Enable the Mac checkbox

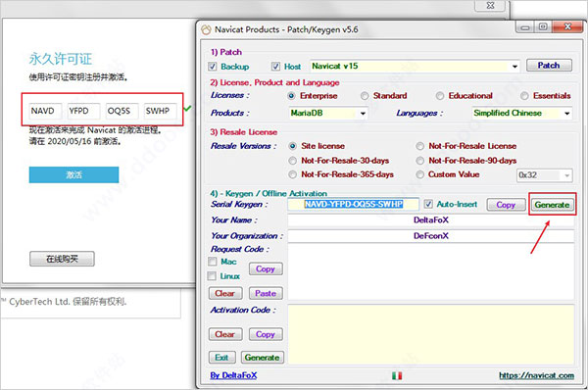(213, 261)
